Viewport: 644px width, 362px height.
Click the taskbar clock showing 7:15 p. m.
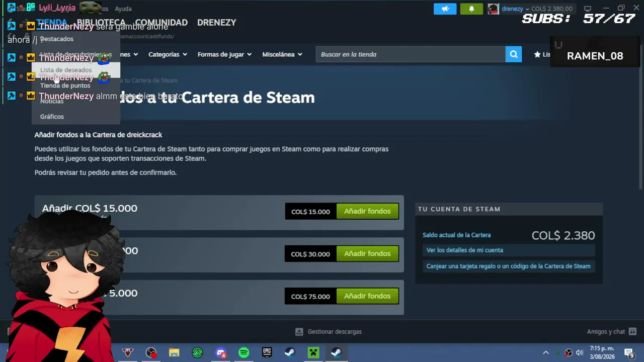click(x=602, y=352)
